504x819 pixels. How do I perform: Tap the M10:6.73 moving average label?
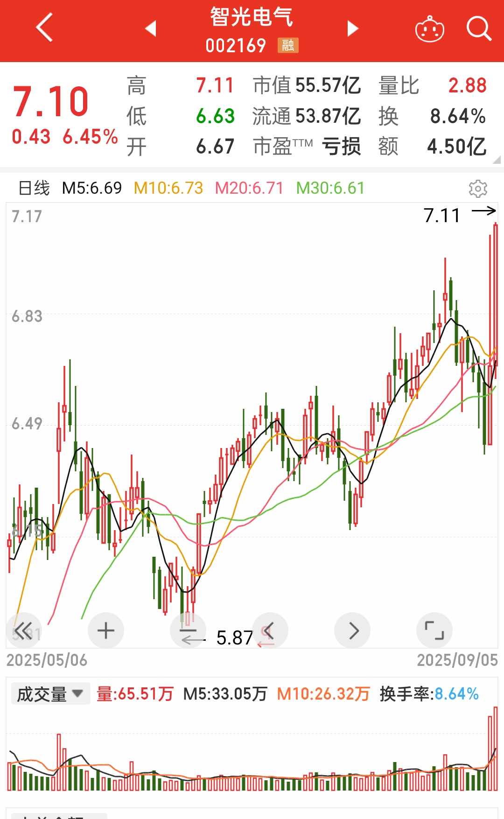click(x=168, y=188)
